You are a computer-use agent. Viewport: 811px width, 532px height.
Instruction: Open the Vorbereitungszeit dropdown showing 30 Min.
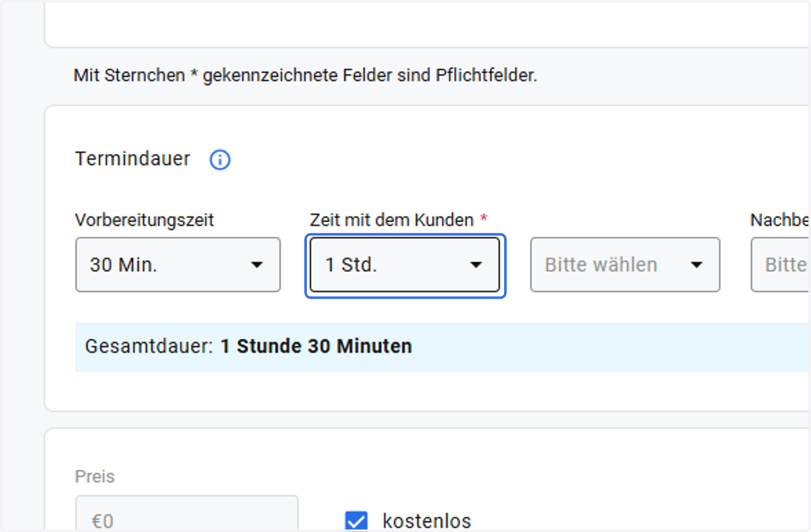[x=178, y=264]
